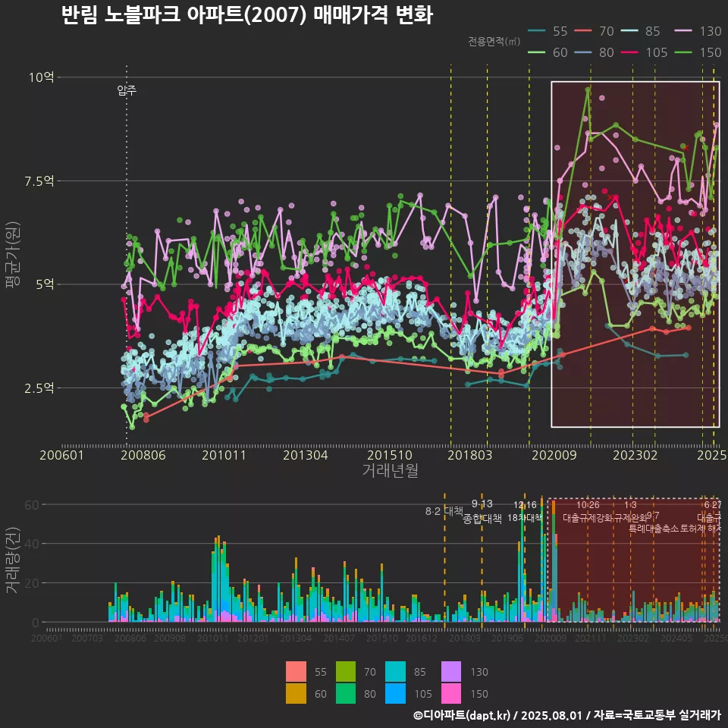Click the 105㎡ line marker in top legend

(629, 52)
